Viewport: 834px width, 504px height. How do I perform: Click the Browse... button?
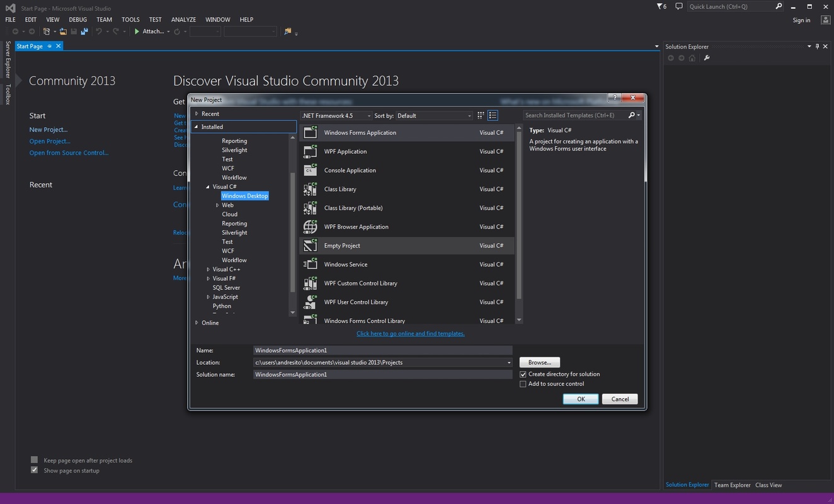pyautogui.click(x=539, y=363)
